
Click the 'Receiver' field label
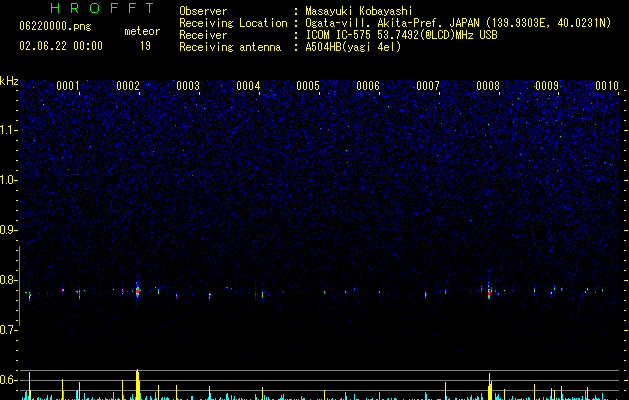[203, 35]
